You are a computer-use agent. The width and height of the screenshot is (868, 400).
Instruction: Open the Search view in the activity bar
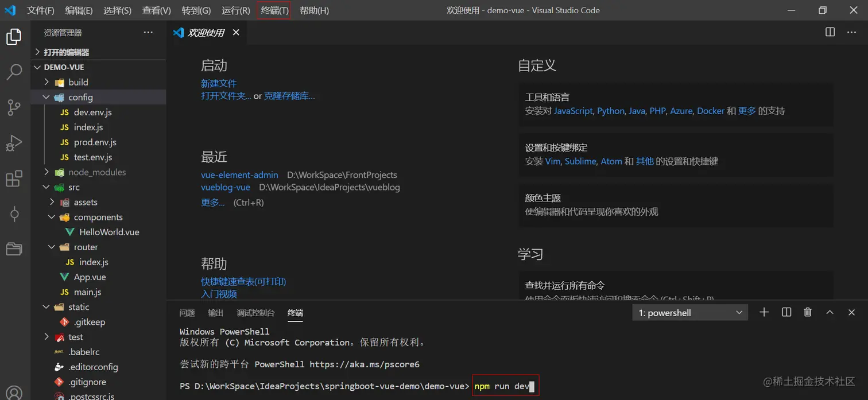pyautogui.click(x=14, y=72)
